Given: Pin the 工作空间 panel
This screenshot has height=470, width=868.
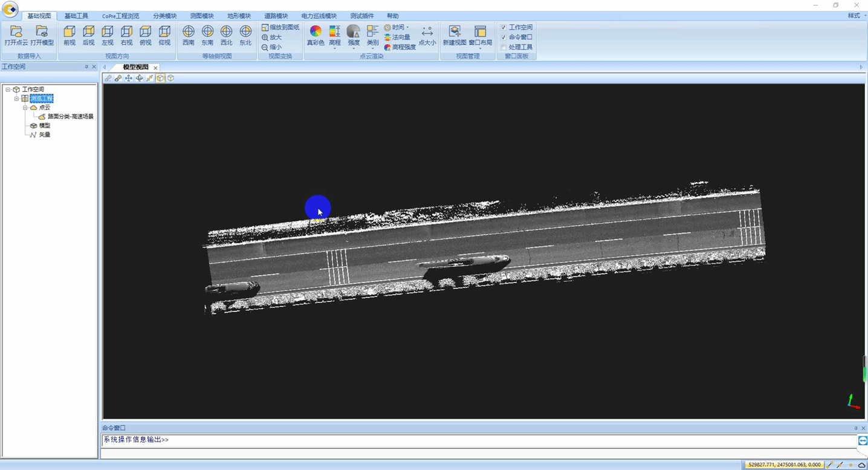Looking at the screenshot, I should click(86, 67).
